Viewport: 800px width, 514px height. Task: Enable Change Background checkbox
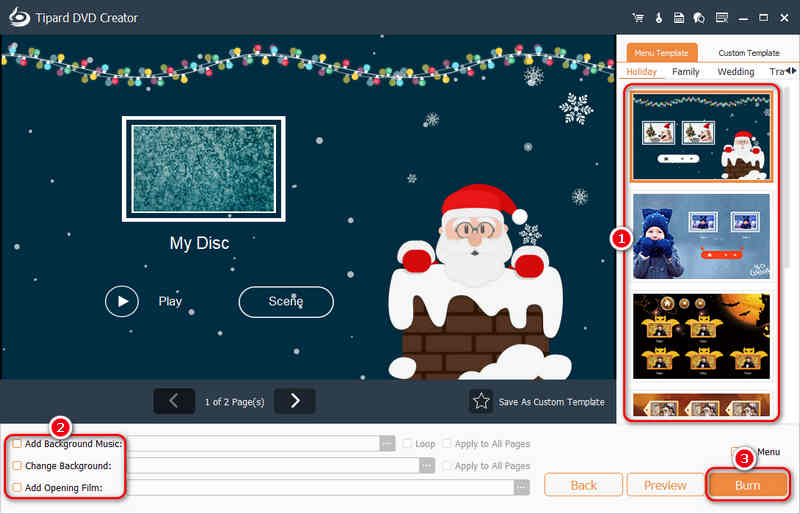tap(17, 466)
